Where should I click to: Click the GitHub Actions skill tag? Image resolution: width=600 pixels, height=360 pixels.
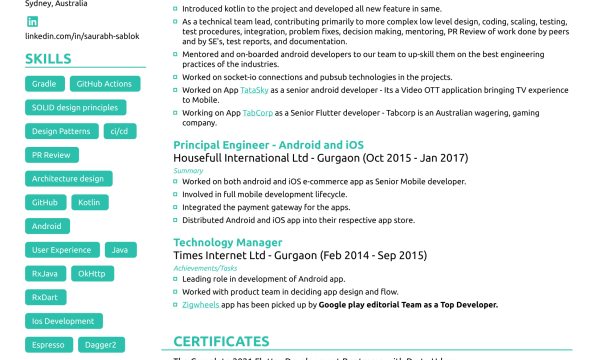pos(105,84)
